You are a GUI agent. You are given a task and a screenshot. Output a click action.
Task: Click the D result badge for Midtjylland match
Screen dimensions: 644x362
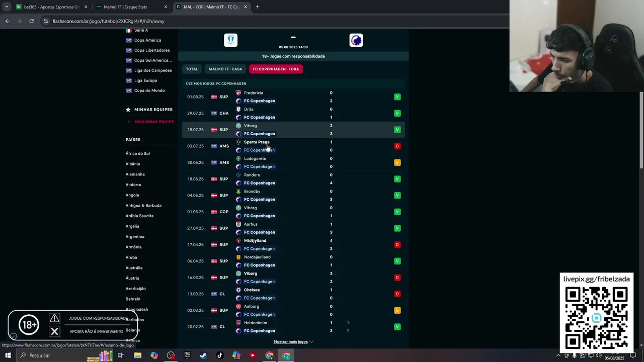point(397,245)
